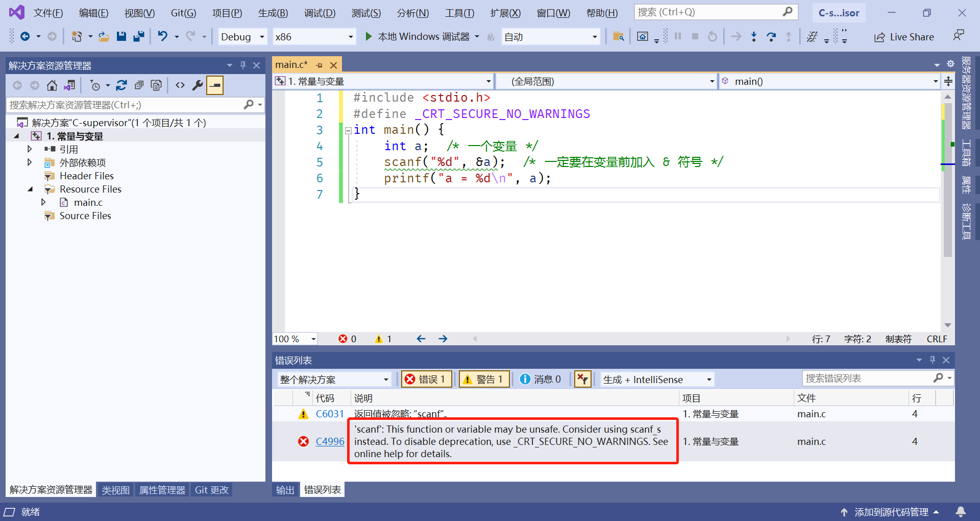Toggle the clear filter button in Error List
This screenshot has height=521, width=980.
pos(582,379)
